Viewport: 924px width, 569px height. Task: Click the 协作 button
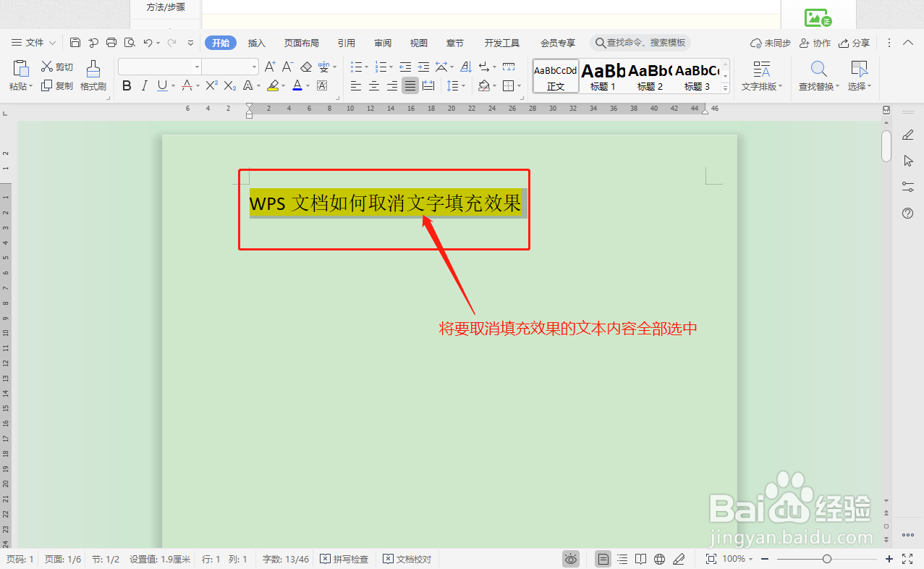(x=815, y=43)
